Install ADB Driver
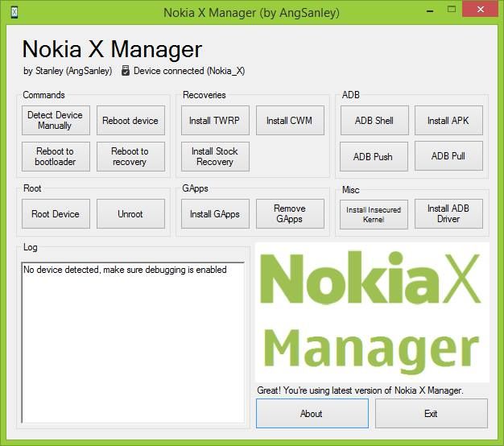This screenshot has width=504, height=446. click(x=448, y=213)
